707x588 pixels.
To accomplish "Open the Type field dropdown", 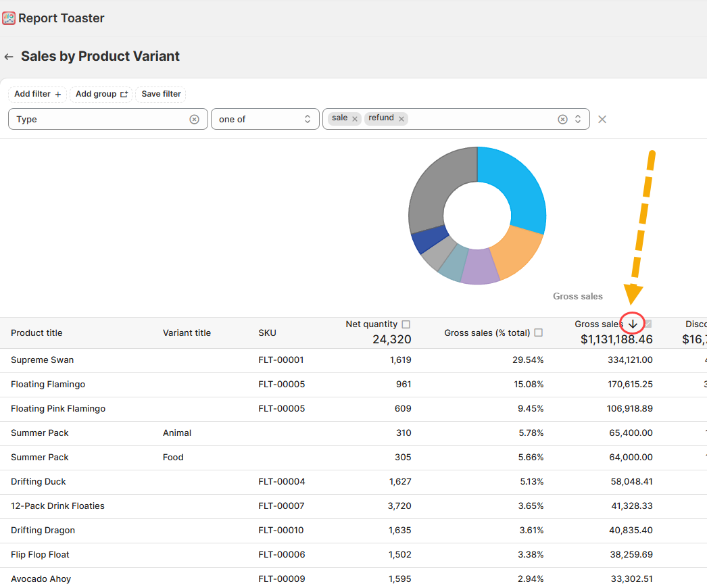I will pyautogui.click(x=101, y=119).
